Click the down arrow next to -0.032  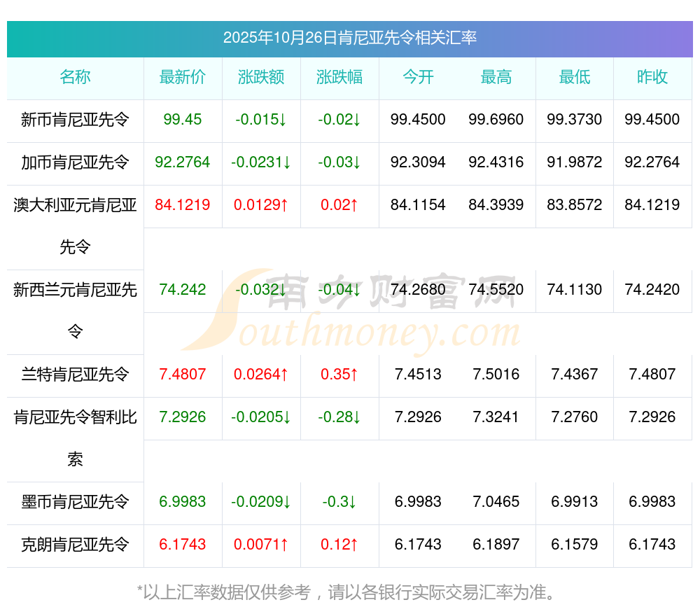point(281,291)
